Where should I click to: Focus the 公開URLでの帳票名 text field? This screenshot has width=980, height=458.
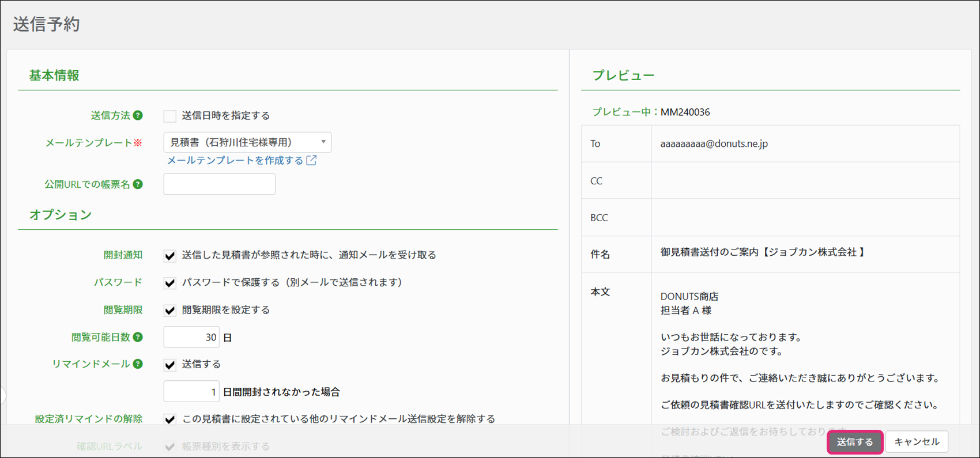point(219,184)
